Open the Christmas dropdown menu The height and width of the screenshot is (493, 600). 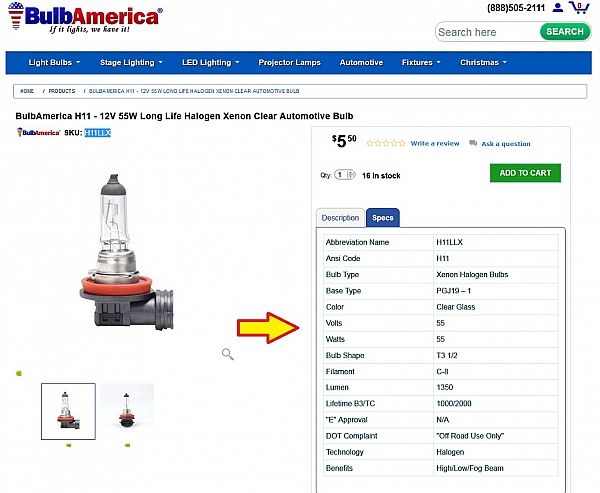coord(483,62)
